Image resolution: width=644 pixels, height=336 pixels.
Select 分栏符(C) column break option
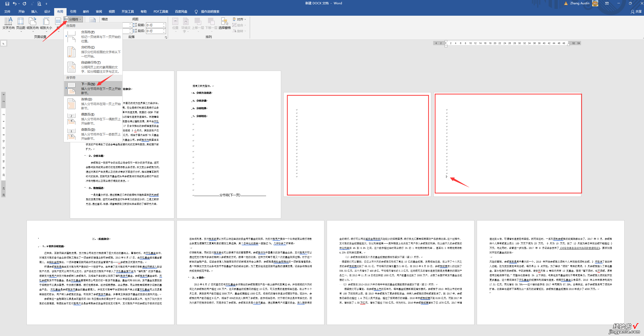point(93,52)
